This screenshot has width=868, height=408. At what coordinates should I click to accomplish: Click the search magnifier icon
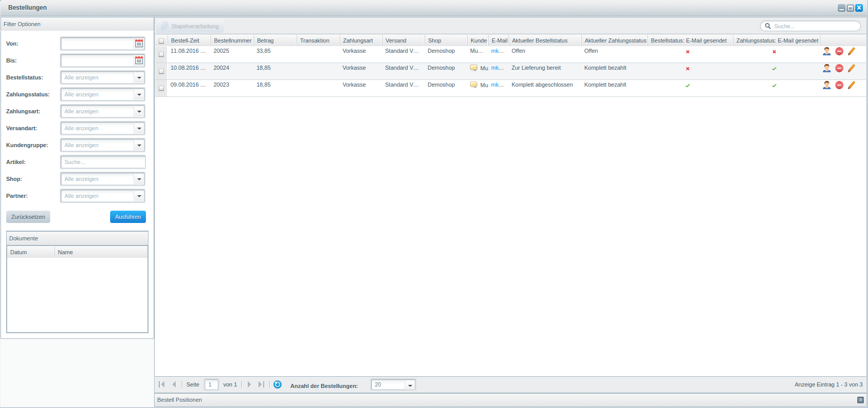click(768, 26)
